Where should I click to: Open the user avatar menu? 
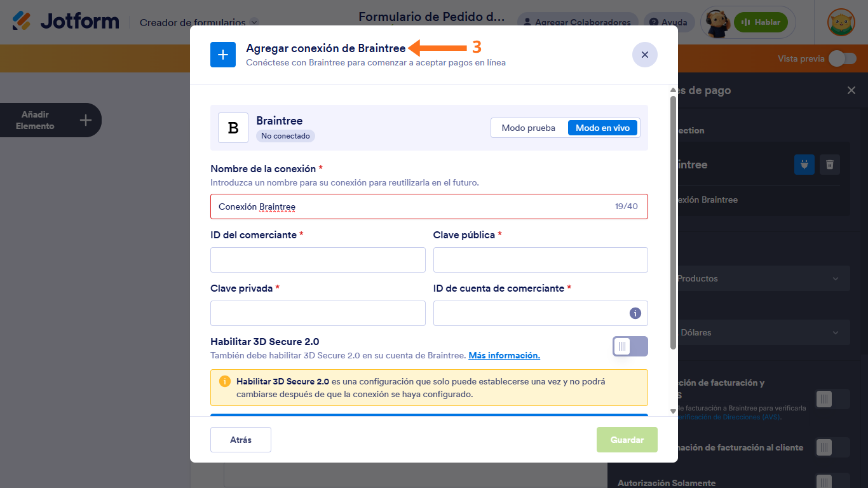(x=841, y=22)
